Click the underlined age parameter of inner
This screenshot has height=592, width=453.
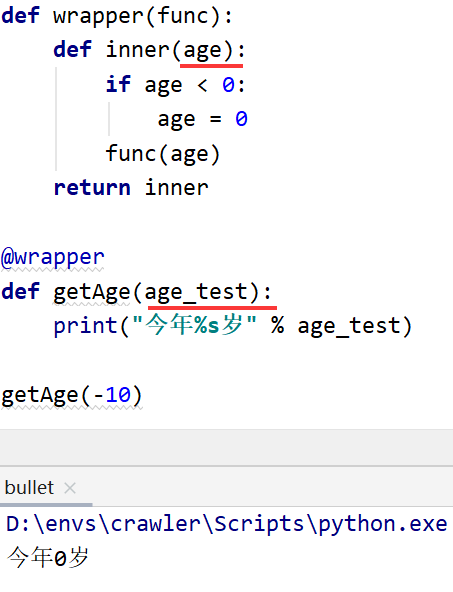coord(202,51)
